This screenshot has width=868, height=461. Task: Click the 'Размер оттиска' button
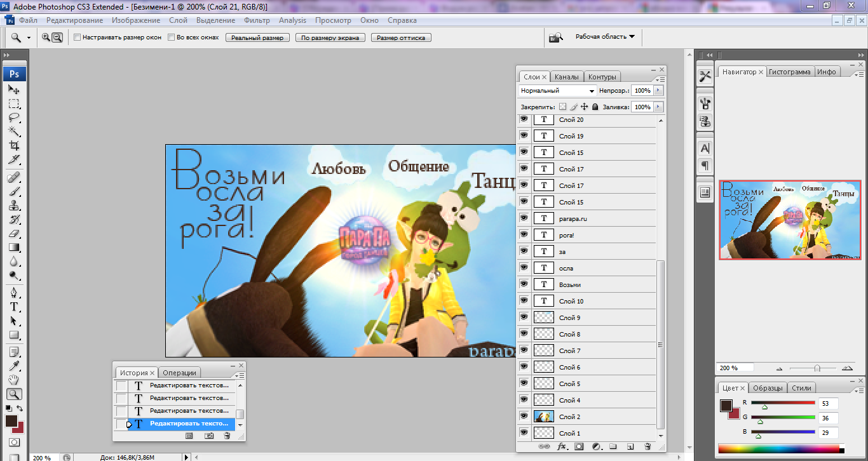click(x=401, y=37)
